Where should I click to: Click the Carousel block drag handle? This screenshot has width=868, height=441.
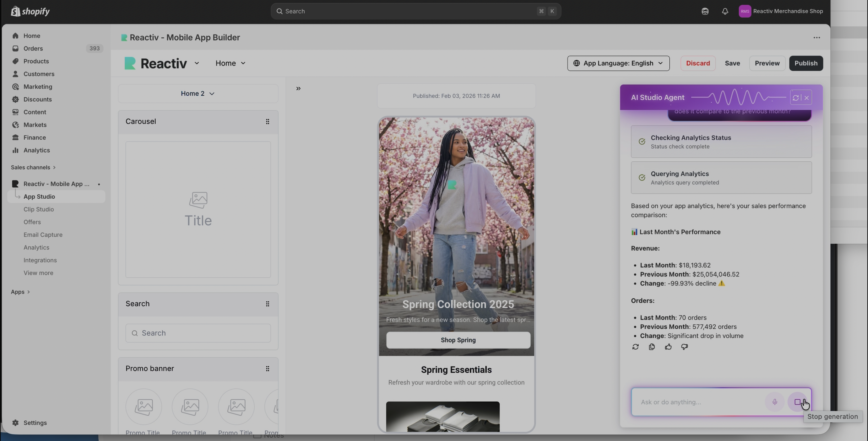(x=268, y=121)
